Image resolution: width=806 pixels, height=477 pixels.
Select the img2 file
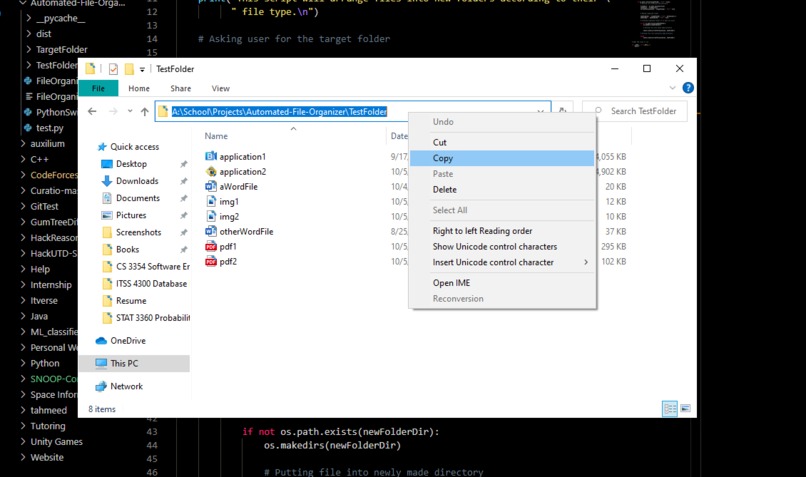[x=222, y=216]
